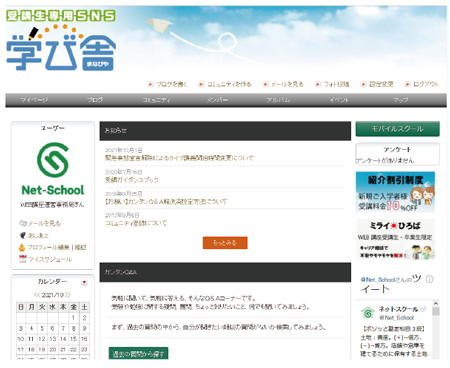The height and width of the screenshot is (368, 450).
Task: Click the person icon next to プロフィール編集
Action: (22, 247)
